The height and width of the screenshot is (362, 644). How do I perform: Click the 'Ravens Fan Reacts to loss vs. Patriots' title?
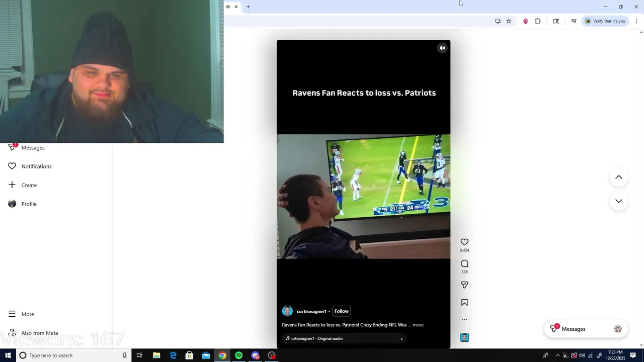point(364,93)
